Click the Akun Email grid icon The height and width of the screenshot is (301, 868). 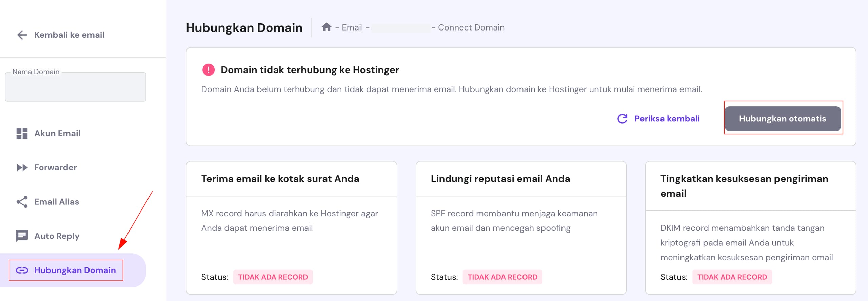(x=22, y=133)
